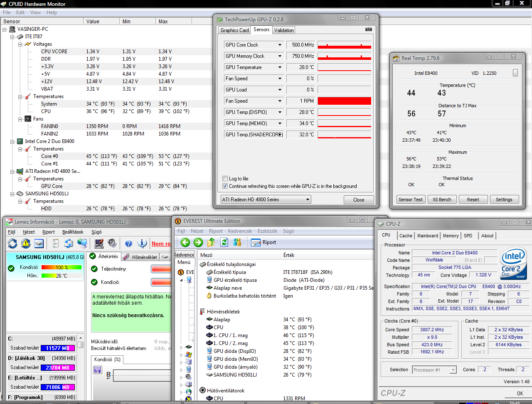Click the Close button in GPU-Z
The width and height of the screenshot is (532, 404).
[x=359, y=200]
